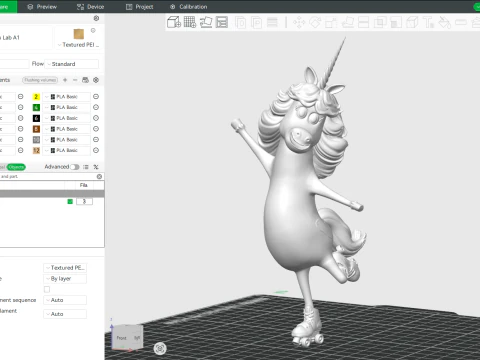This screenshot has height=360, width=480.
Task: Select the Seam painting tool
Action: point(412,23)
